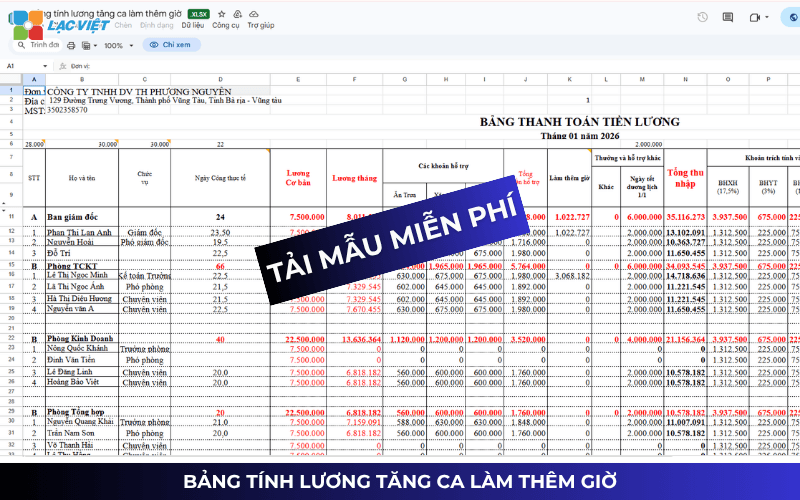Open version history clock icon
The height and width of the screenshot is (500, 800).
point(703,17)
